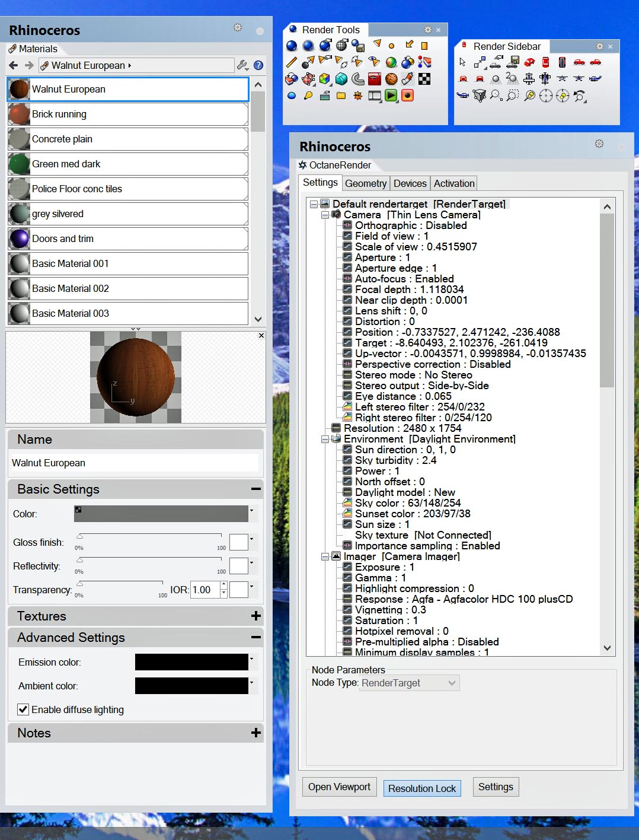The width and height of the screenshot is (639, 840).
Task: Collapse the Camera tree node
Action: pyautogui.click(x=325, y=215)
